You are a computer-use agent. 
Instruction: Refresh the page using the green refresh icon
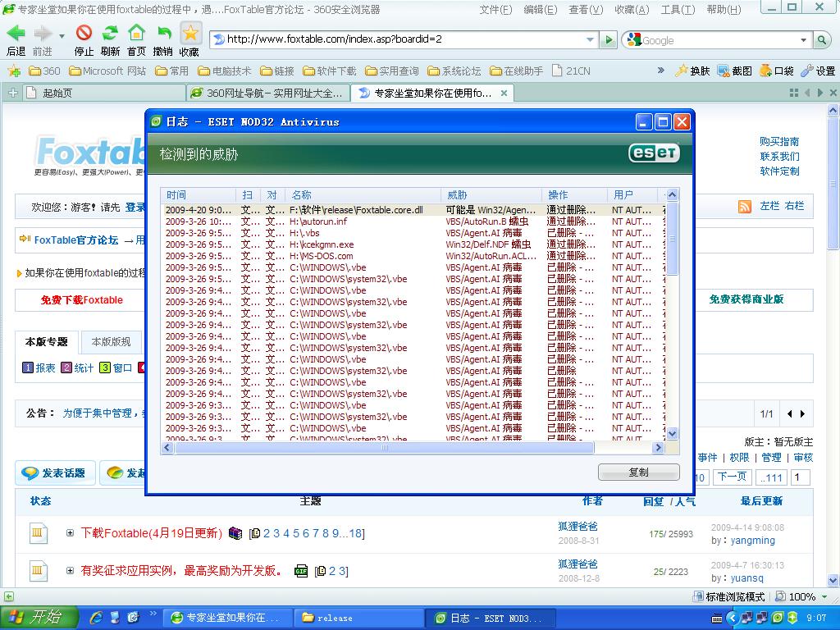[110, 33]
